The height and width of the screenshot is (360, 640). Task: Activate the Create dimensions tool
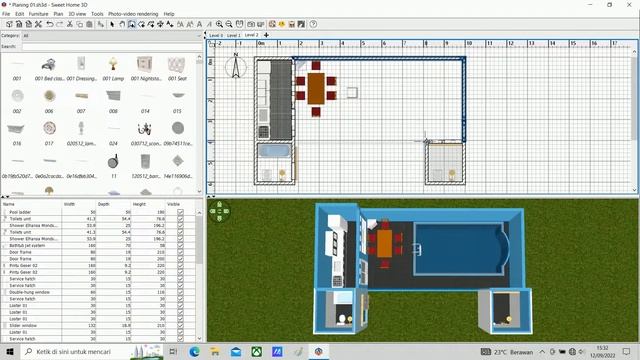(x=160, y=24)
